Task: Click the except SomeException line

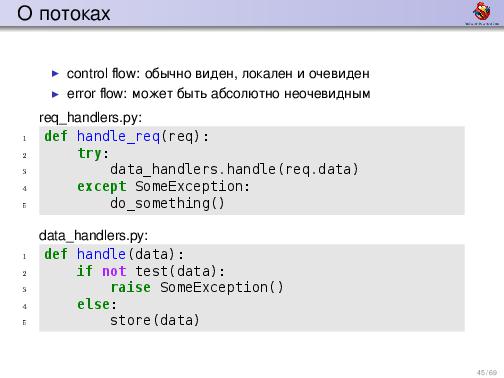Action: (163, 186)
